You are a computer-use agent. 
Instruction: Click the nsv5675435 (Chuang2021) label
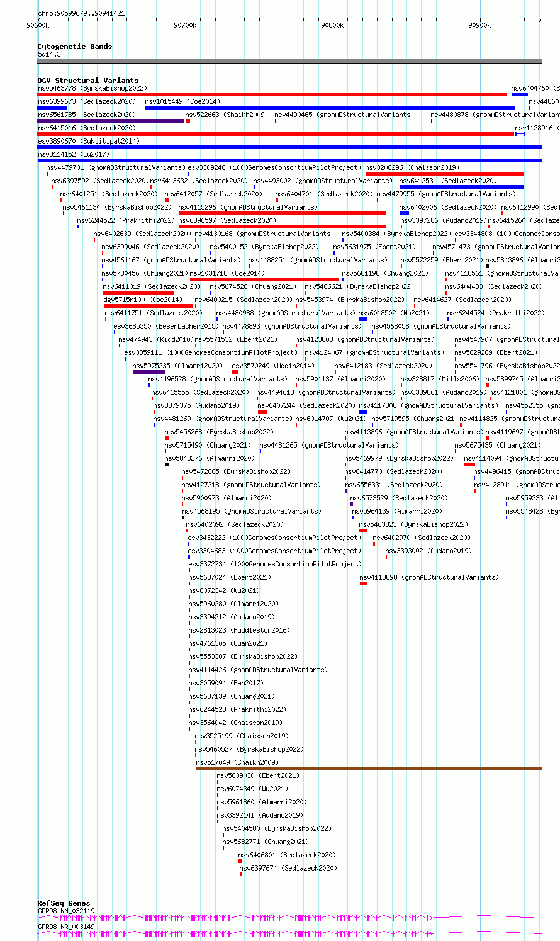coord(498,445)
